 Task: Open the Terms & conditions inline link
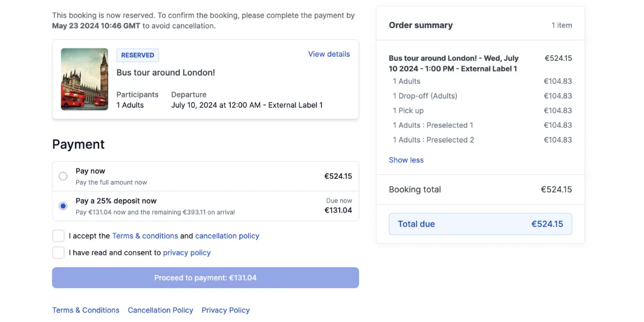(145, 236)
